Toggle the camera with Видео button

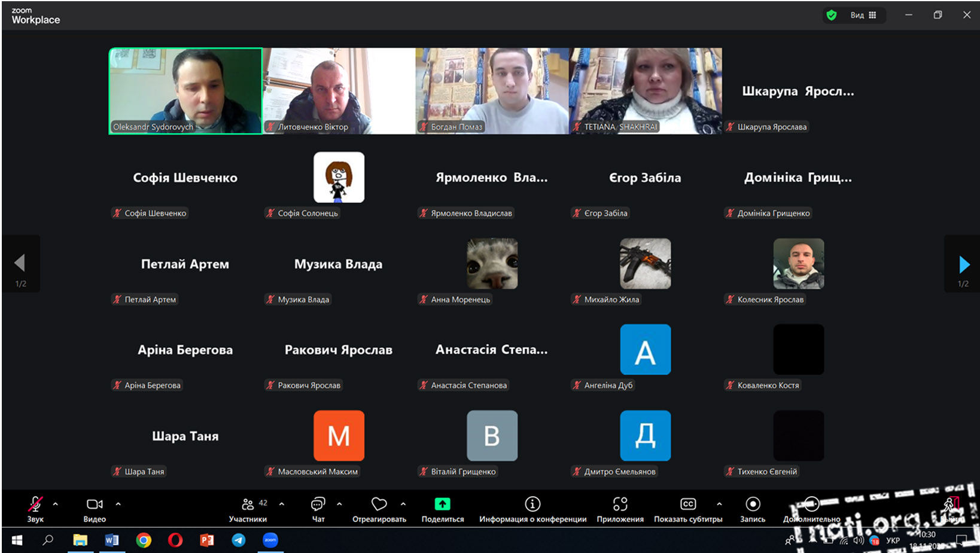pos(95,505)
